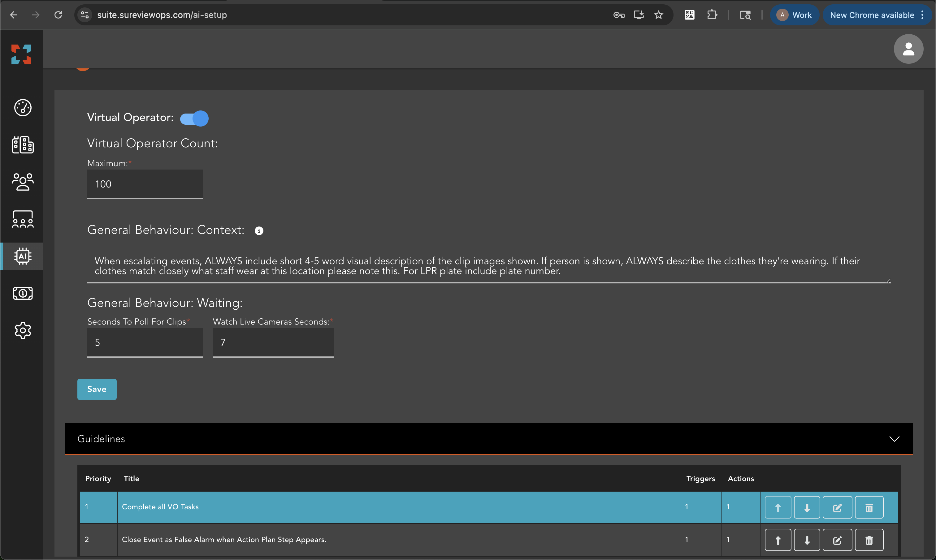Open the billing money section in sidebar
This screenshot has width=936, height=560.
coord(23,293)
